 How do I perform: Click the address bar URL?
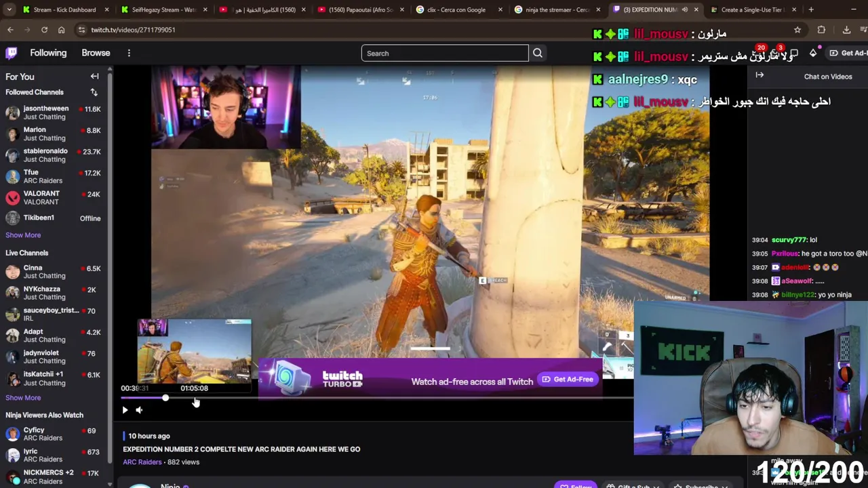click(x=134, y=30)
